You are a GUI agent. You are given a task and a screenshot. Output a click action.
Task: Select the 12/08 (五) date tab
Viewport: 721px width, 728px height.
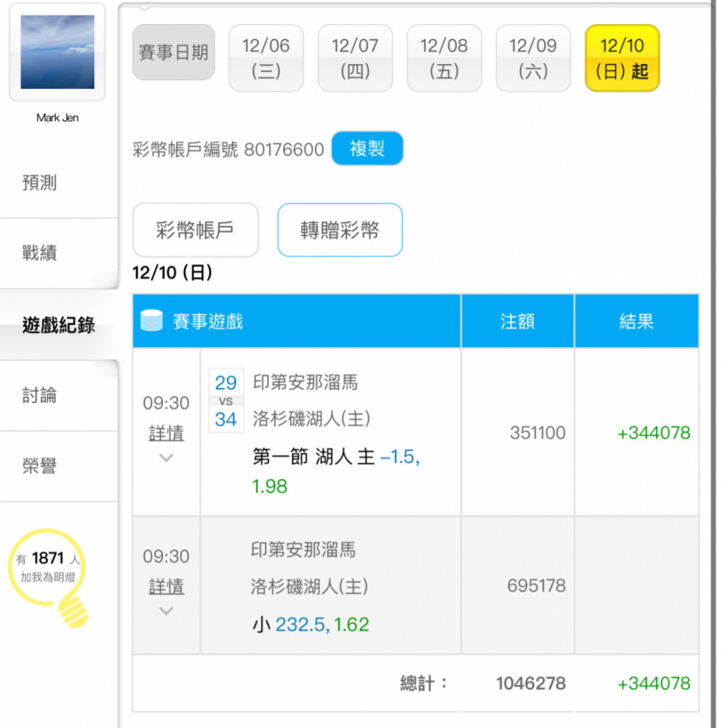click(444, 58)
